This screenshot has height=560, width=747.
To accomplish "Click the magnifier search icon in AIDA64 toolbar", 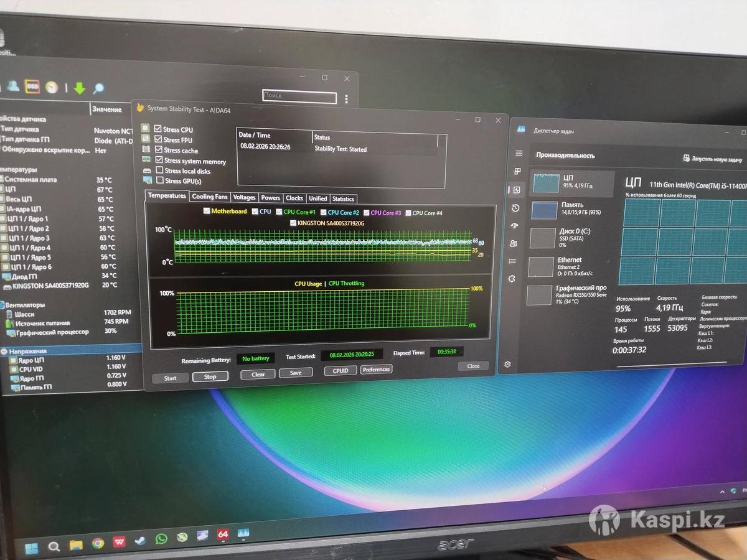I will pos(98,88).
